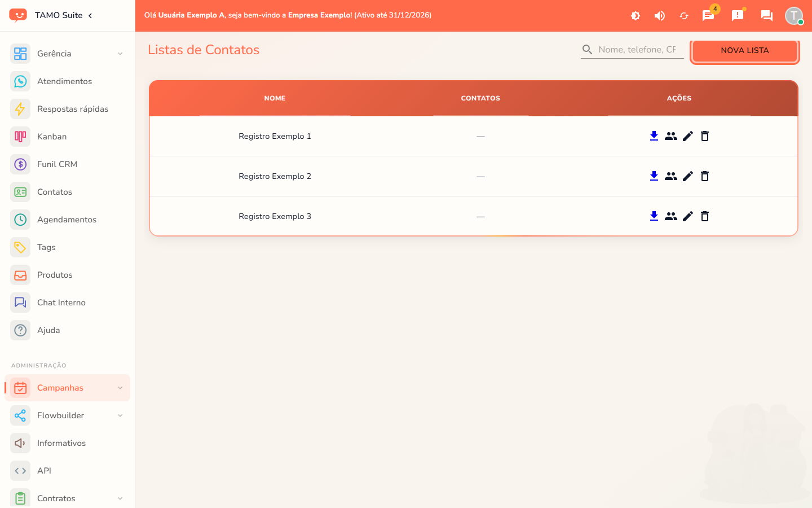The width and height of the screenshot is (812, 508).
Task: Create a list with NOVA LISTA
Action: 744,50
